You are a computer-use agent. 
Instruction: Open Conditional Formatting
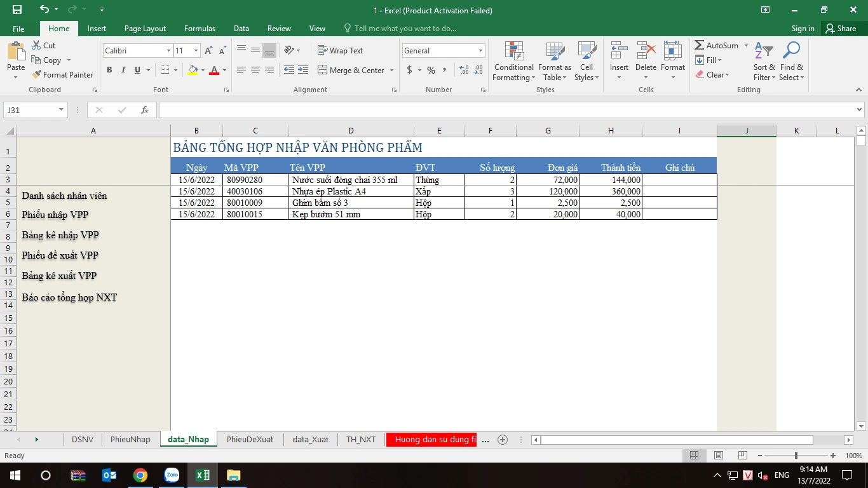pos(513,62)
